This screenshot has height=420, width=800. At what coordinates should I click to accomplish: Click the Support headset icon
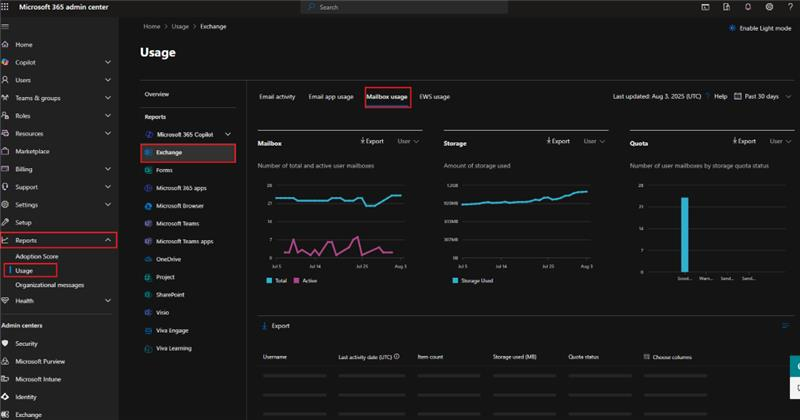5,187
